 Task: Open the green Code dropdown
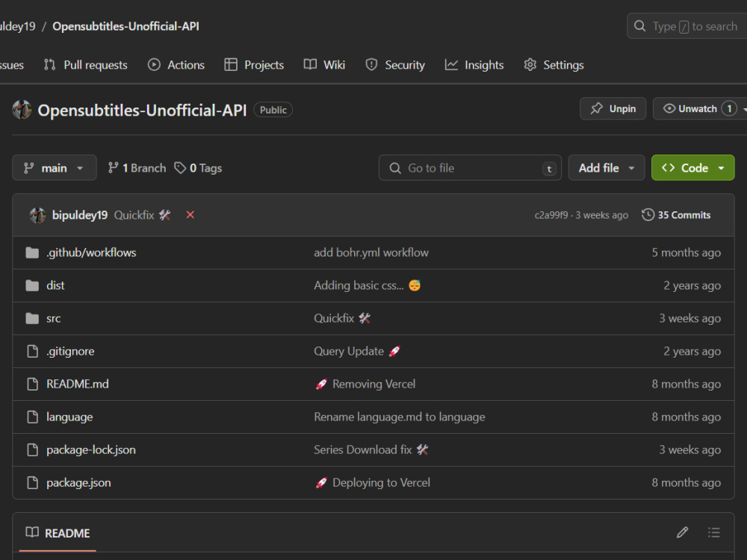(x=692, y=167)
